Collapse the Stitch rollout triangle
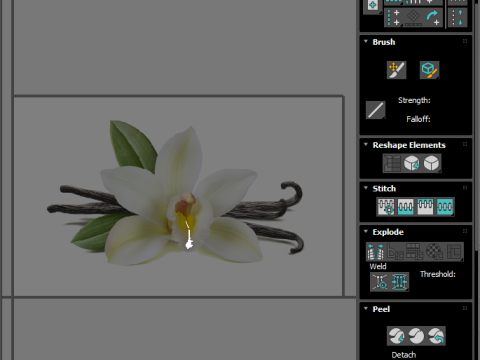 point(366,188)
